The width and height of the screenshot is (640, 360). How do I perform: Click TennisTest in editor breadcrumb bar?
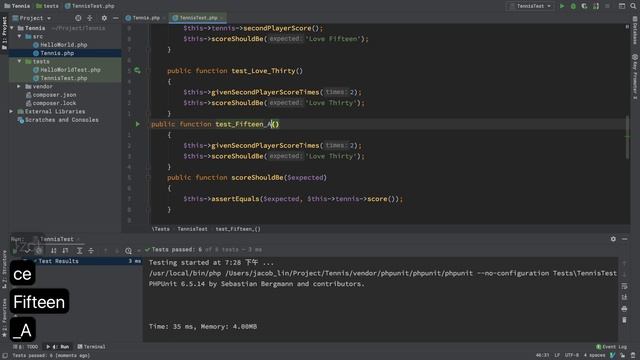point(192,229)
